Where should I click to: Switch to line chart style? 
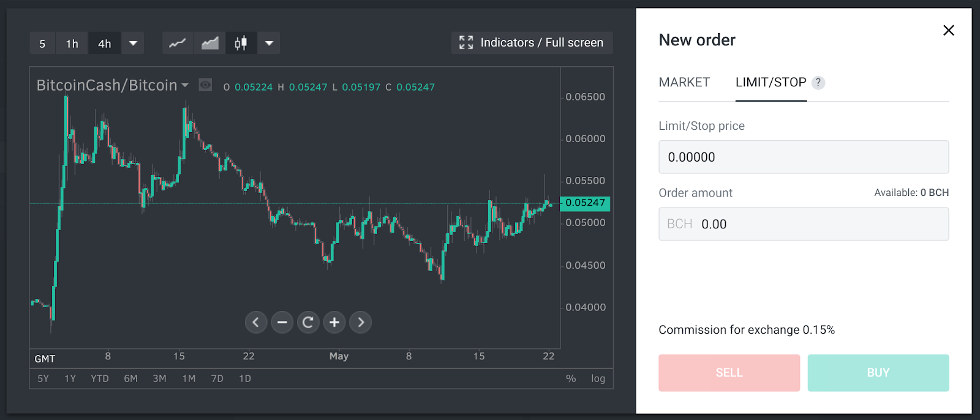point(178,43)
